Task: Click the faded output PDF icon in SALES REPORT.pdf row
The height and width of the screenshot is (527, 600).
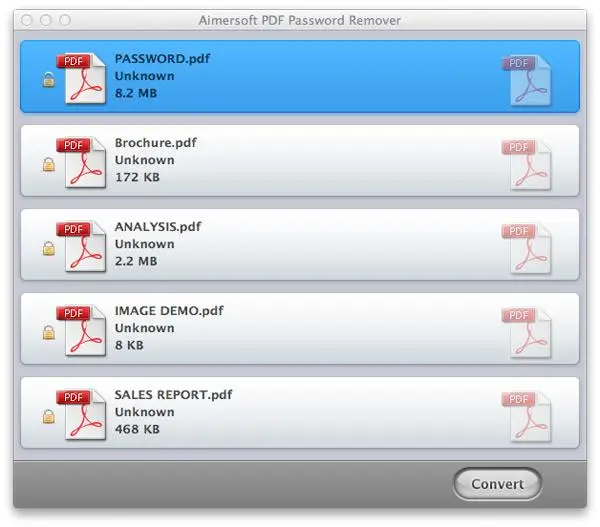Action: [527, 416]
